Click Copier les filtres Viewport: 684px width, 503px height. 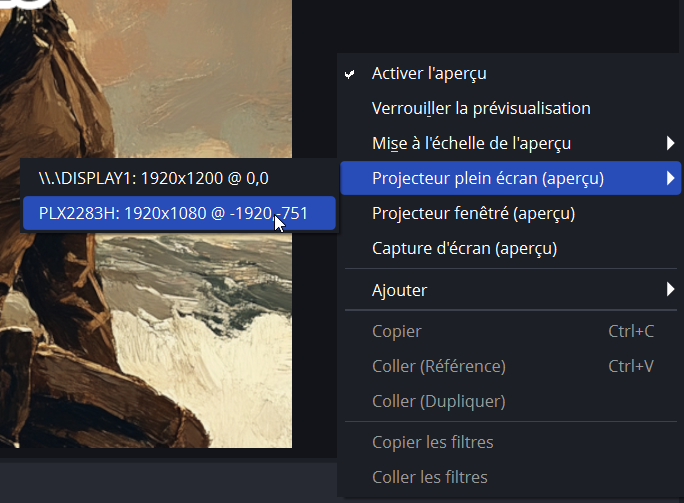(432, 442)
